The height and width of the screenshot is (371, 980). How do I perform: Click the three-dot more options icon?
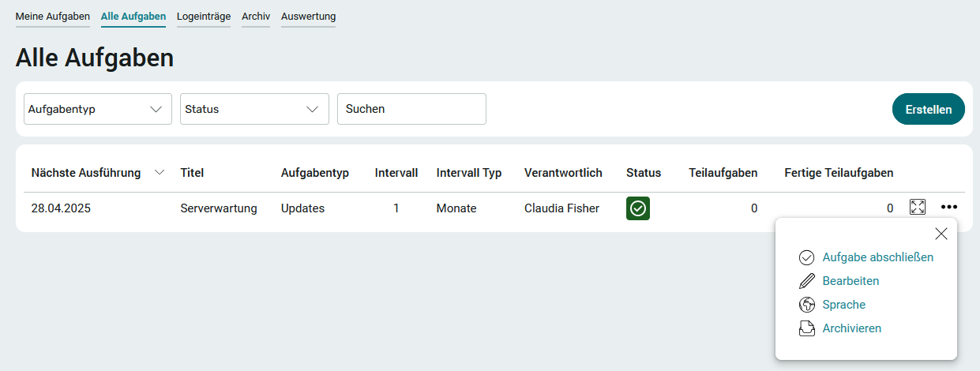tap(949, 208)
